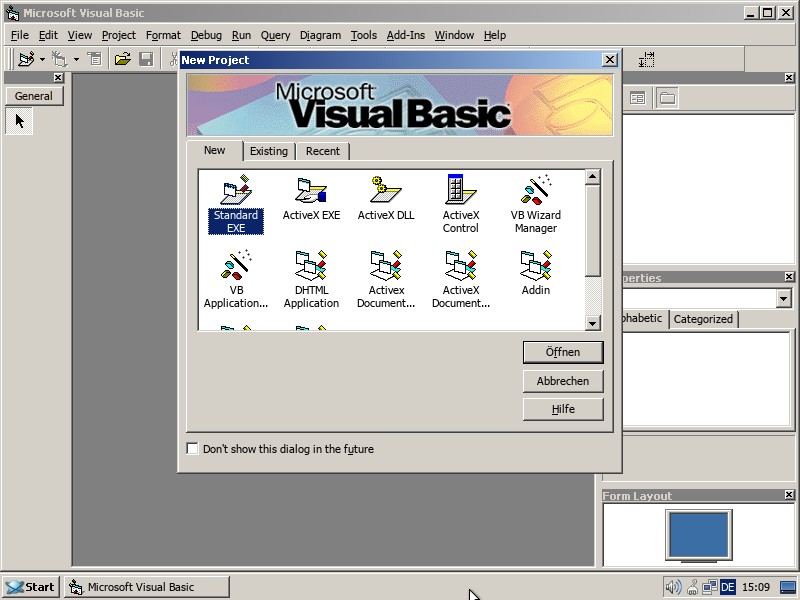Select the Standard EXE project icon
The height and width of the screenshot is (600, 800).
coord(235,204)
